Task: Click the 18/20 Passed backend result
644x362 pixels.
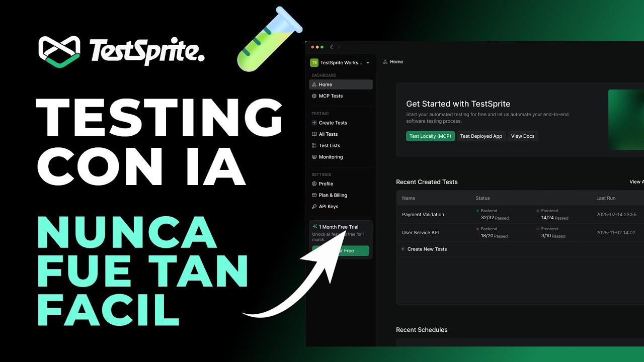Action: [494, 236]
